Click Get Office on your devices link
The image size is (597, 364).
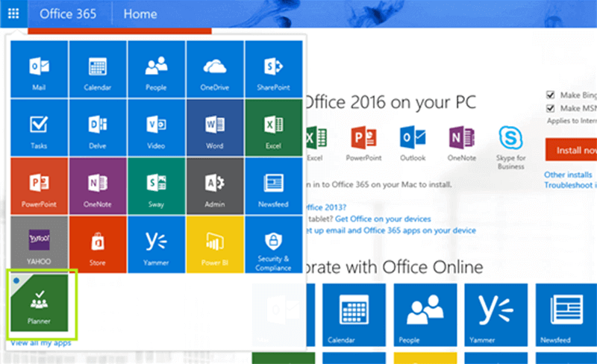pyautogui.click(x=383, y=219)
